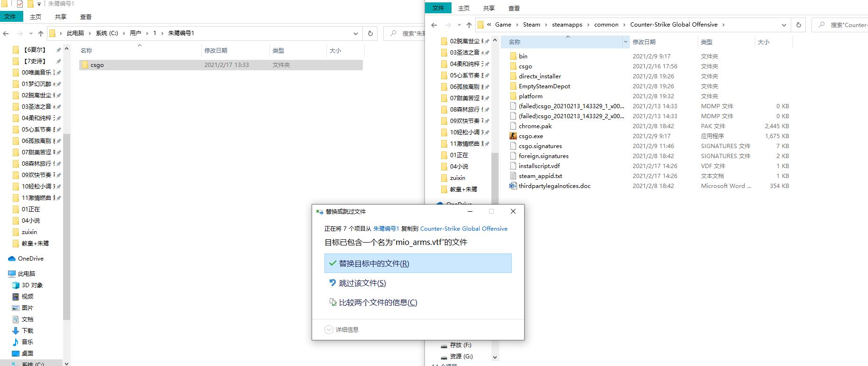
Task: Select csgo folder in left Explorer list
Action: point(221,65)
